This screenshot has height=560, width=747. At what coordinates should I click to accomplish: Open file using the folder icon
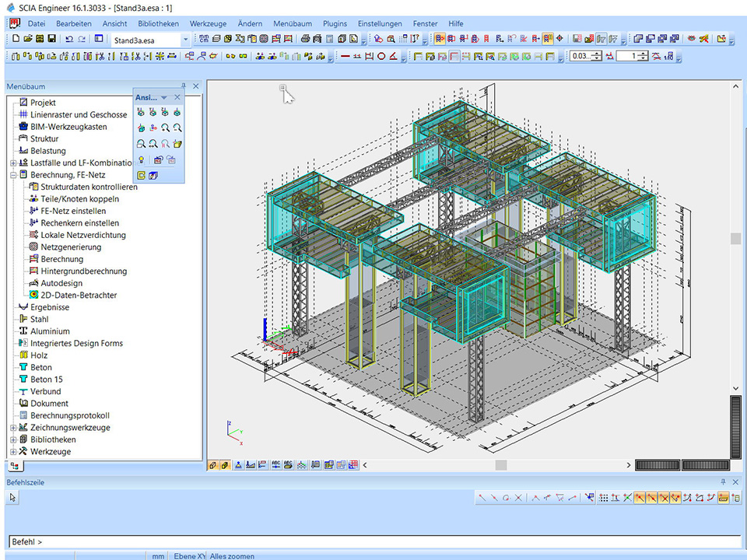[x=28, y=39]
